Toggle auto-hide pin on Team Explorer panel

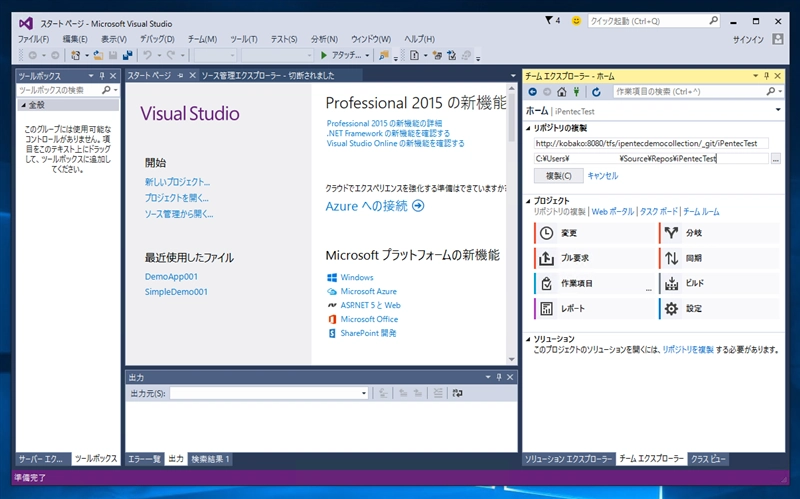[766, 76]
